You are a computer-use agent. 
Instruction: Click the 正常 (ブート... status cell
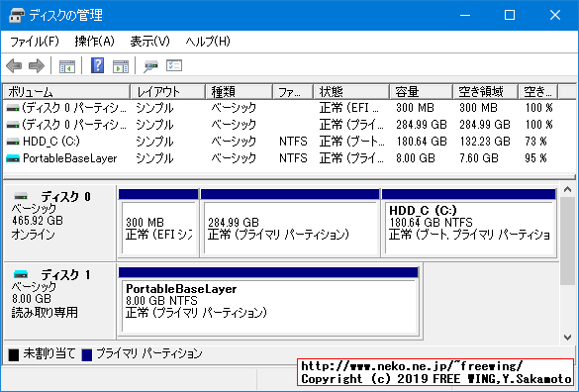point(352,142)
